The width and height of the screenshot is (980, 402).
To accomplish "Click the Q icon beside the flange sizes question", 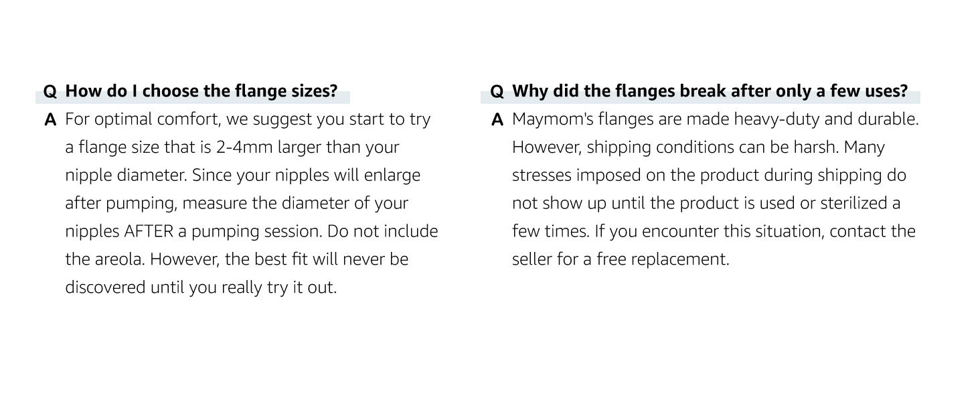I will pos(50,91).
